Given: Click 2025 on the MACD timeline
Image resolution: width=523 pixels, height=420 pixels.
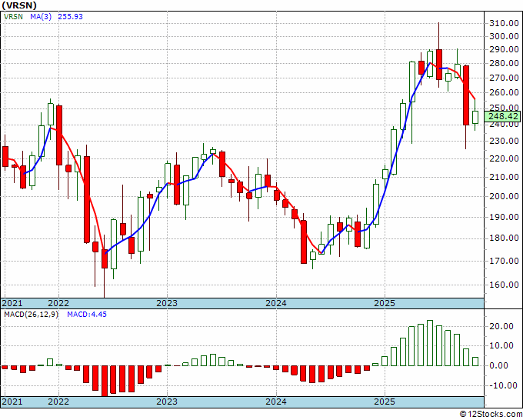Looking at the screenshot, I should click(385, 402).
